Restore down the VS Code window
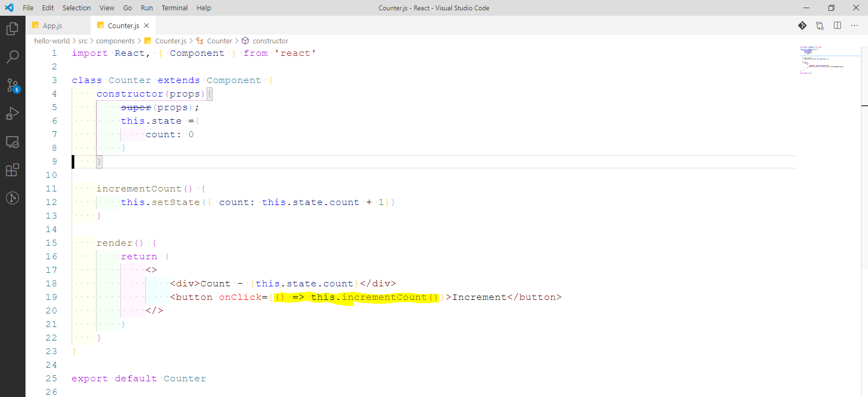Screen dimensions: 868x397 pos(831,8)
